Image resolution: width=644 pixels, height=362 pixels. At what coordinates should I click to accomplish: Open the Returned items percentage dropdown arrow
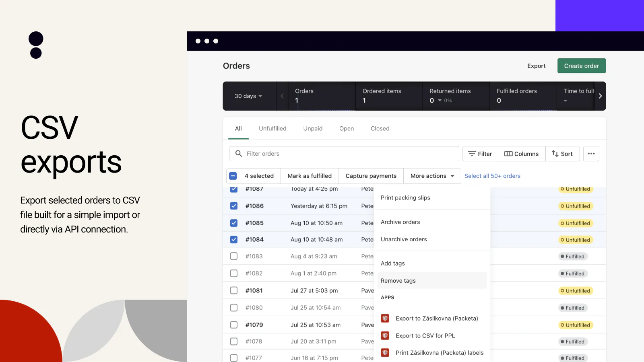point(440,101)
